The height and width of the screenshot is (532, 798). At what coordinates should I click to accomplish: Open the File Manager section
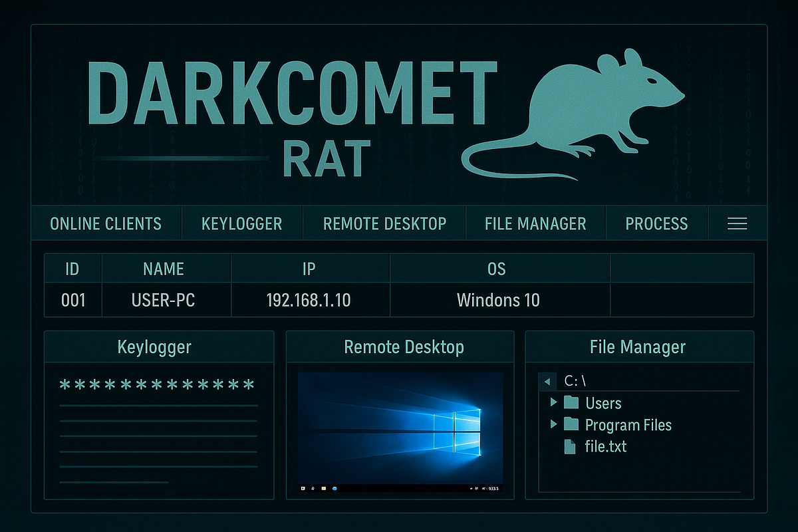pyautogui.click(x=536, y=223)
